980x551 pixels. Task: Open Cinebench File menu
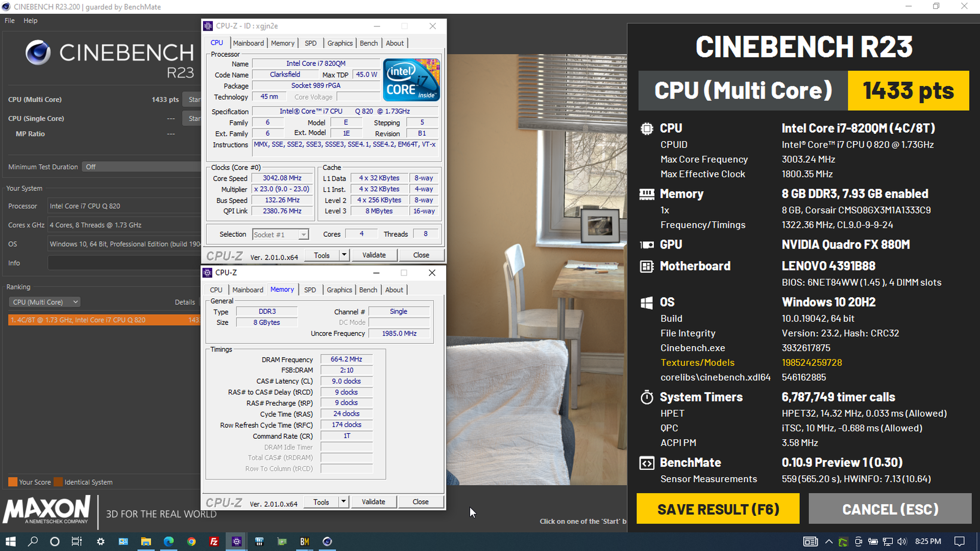(x=10, y=20)
